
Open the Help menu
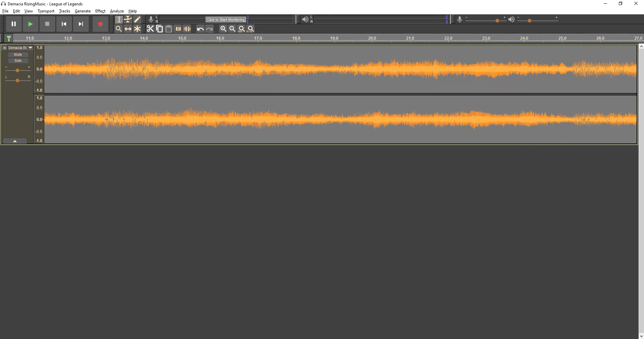pyautogui.click(x=133, y=11)
